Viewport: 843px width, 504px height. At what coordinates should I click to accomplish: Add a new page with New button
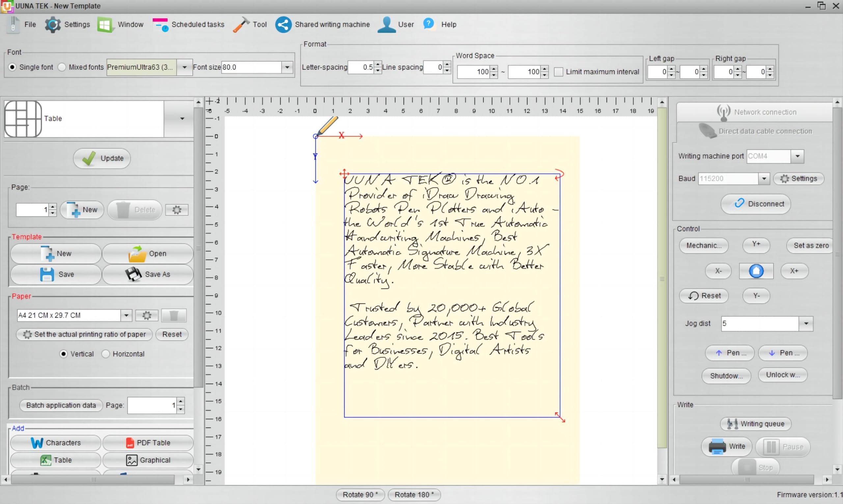[x=82, y=210]
